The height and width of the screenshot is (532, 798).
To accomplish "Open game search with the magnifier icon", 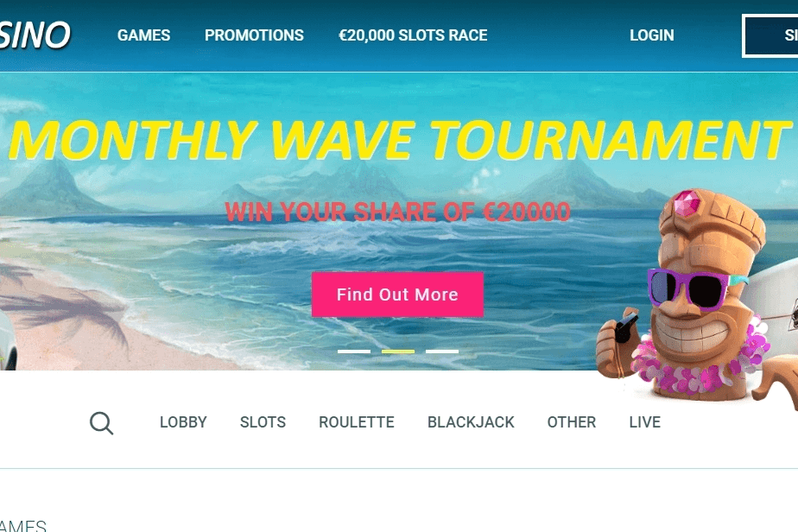I will 101,422.
